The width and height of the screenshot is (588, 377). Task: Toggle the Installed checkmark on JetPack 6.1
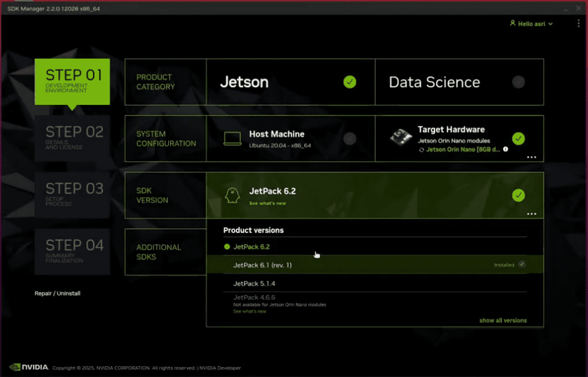[521, 265]
